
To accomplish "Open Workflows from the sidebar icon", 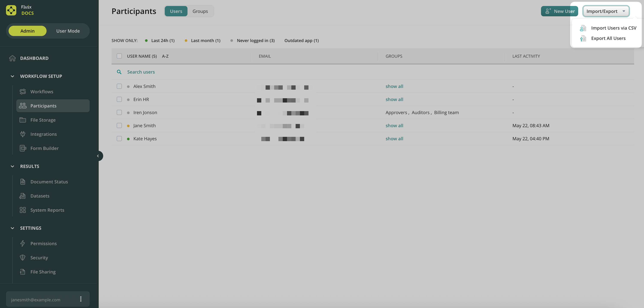I will 23,92.
